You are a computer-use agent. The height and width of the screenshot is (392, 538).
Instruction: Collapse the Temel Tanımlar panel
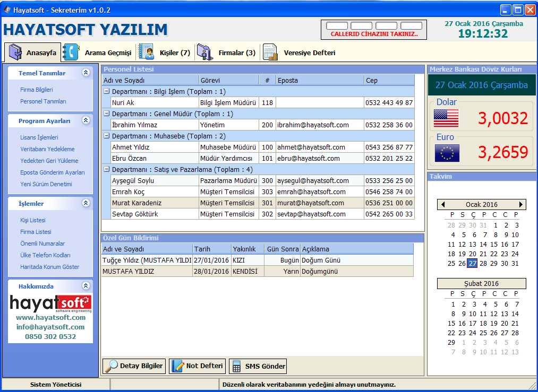[x=86, y=73]
